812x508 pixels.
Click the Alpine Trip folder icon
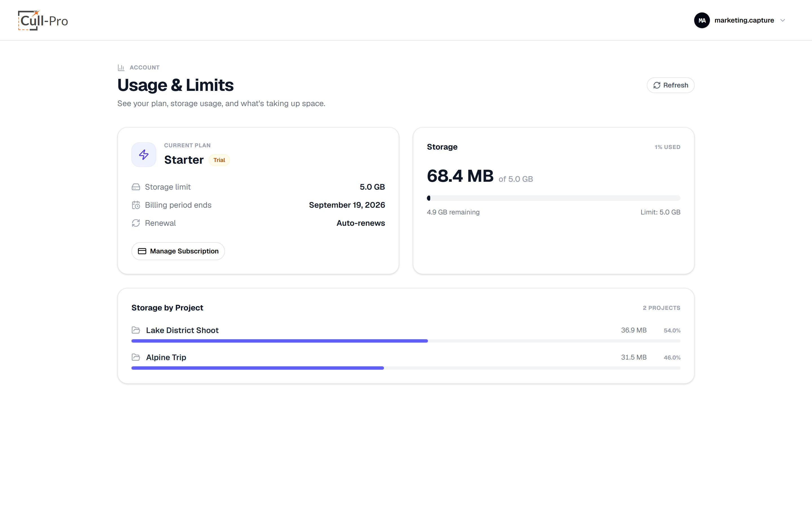click(136, 357)
